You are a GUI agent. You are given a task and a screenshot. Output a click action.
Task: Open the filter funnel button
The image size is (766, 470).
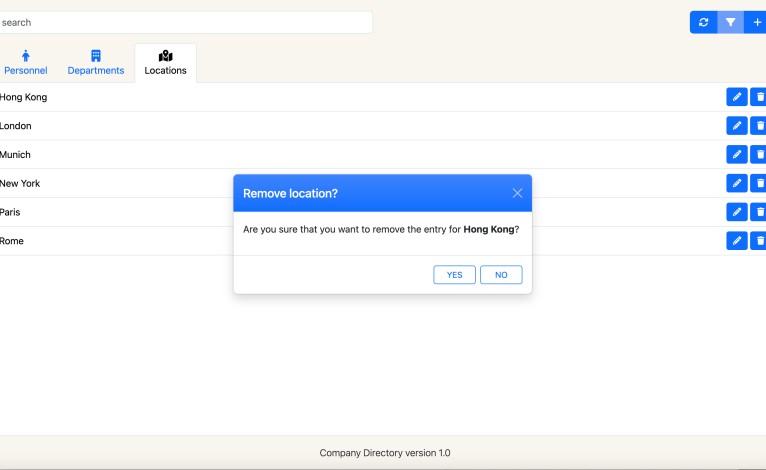click(730, 22)
